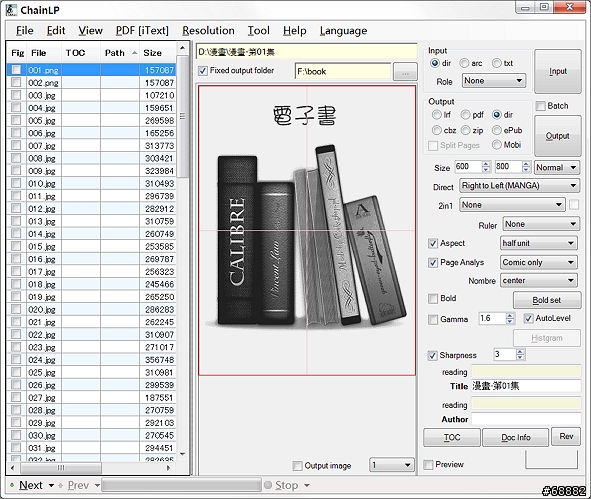Screen dimensions: 591x499
Task: Click the Size column header
Action: coord(157,53)
